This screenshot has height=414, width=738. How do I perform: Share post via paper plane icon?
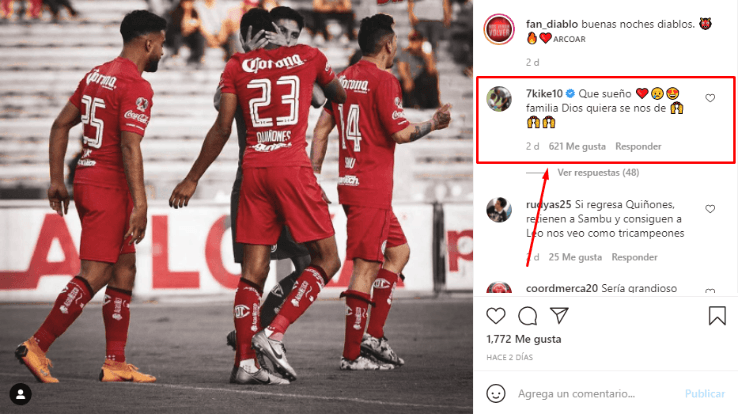click(559, 315)
